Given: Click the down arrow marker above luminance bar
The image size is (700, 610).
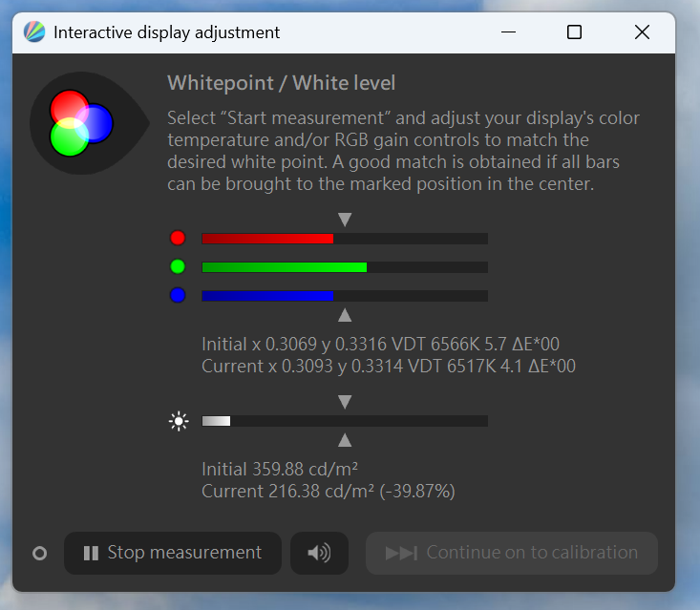Looking at the screenshot, I should pos(345,402).
